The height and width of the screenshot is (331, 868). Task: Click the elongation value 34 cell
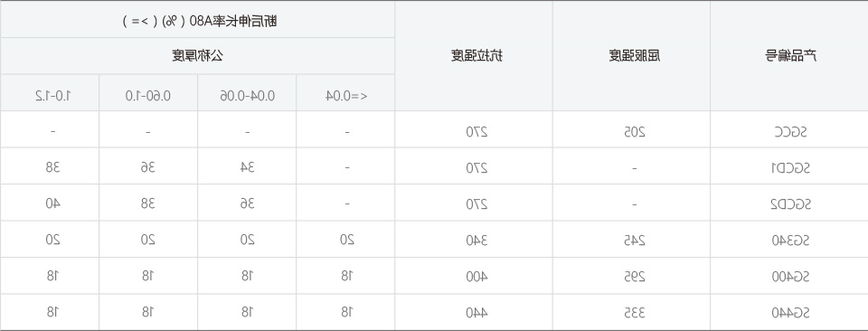click(x=247, y=166)
